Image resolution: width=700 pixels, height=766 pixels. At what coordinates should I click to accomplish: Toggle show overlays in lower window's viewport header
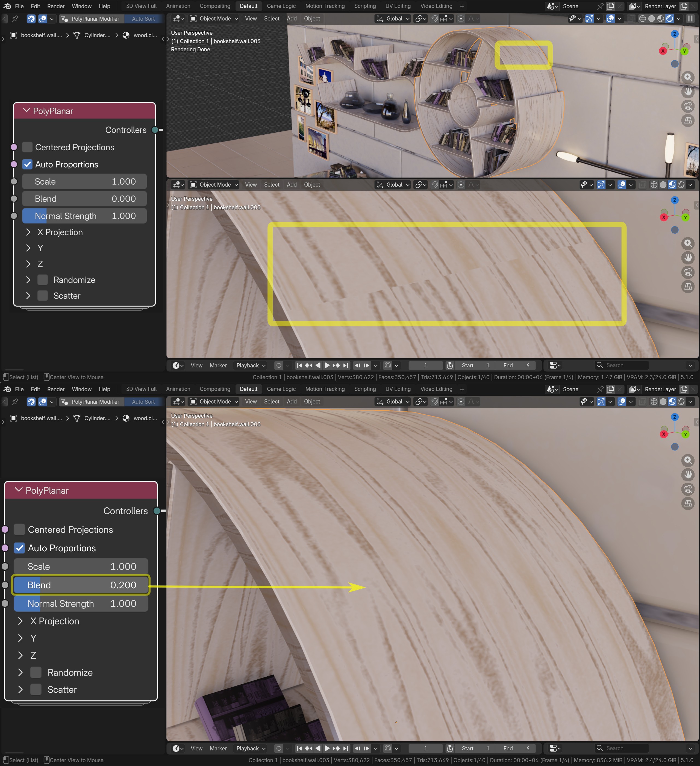pyautogui.click(x=622, y=402)
